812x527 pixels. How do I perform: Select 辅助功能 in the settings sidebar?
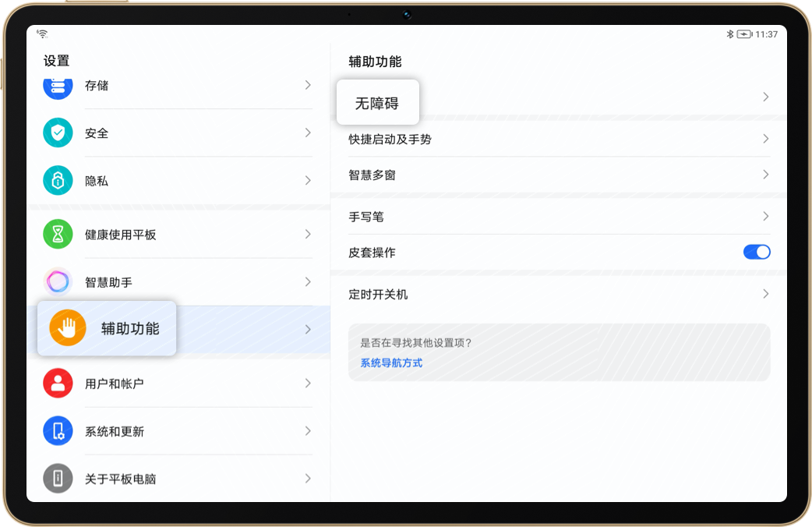coord(178,330)
